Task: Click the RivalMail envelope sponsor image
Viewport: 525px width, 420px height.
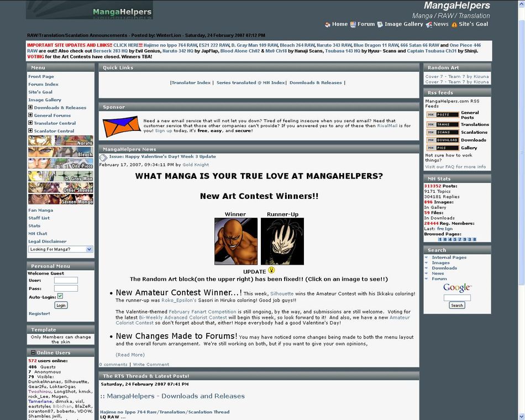Action: click(122, 127)
